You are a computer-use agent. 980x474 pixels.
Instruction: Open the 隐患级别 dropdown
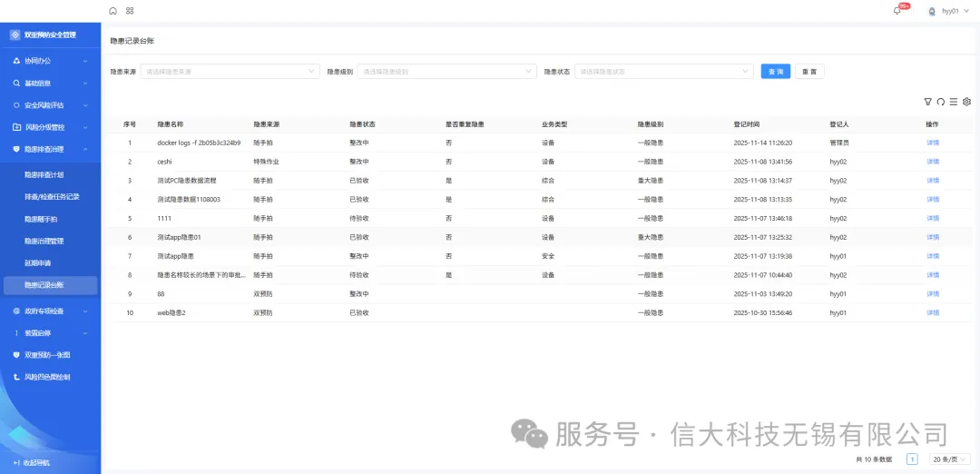(x=446, y=72)
